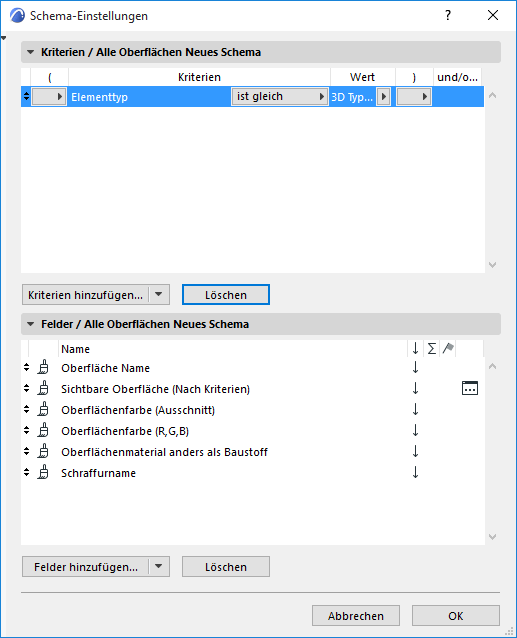The width and height of the screenshot is (517, 638).
Task: Collapse the Kriterien panel section
Action: pyautogui.click(x=31, y=52)
